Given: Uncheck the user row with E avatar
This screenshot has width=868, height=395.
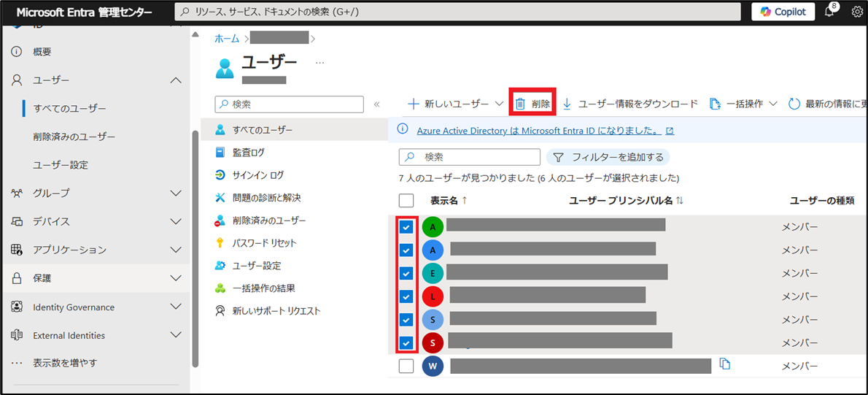Looking at the screenshot, I should pos(406,274).
